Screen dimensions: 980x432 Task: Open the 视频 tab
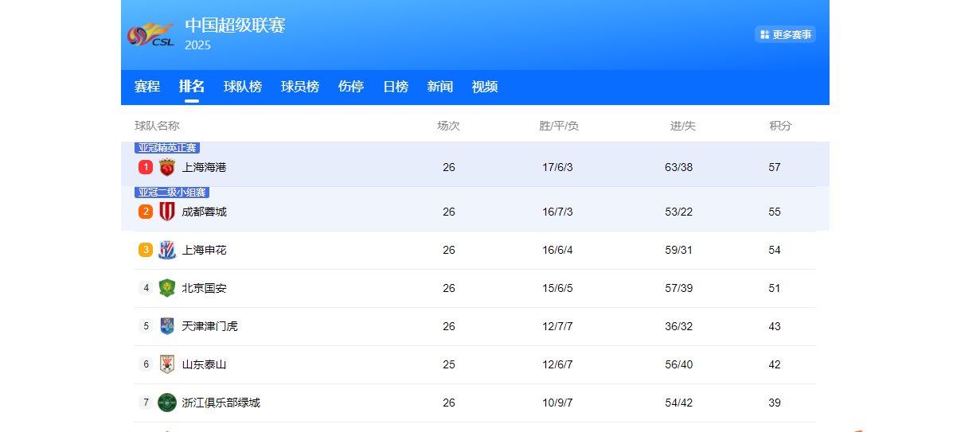(x=485, y=87)
